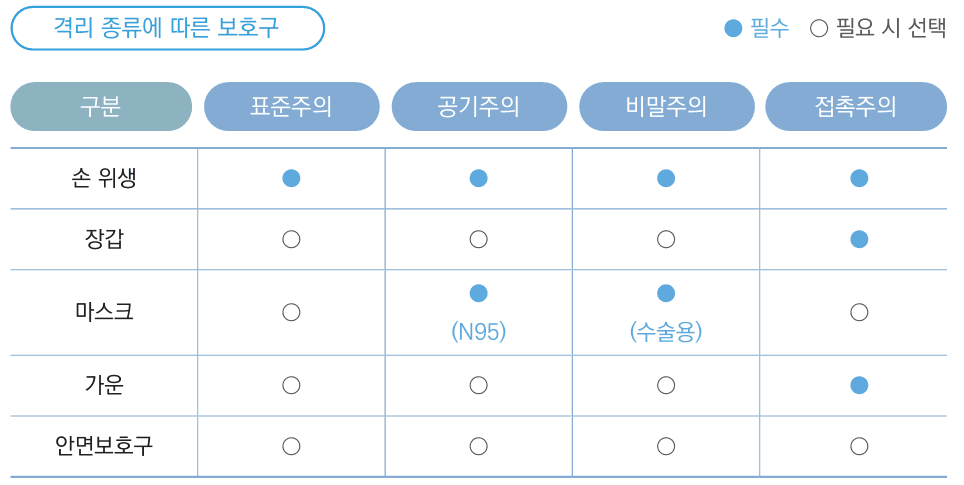Click empty circle for 가운 under 공기주의

pyautogui.click(x=478, y=385)
